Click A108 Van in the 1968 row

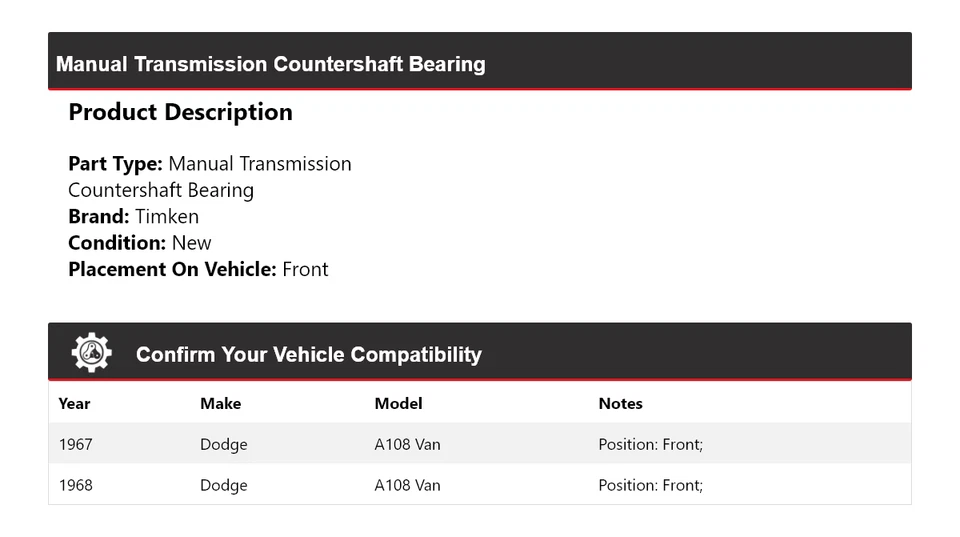pyautogui.click(x=407, y=485)
